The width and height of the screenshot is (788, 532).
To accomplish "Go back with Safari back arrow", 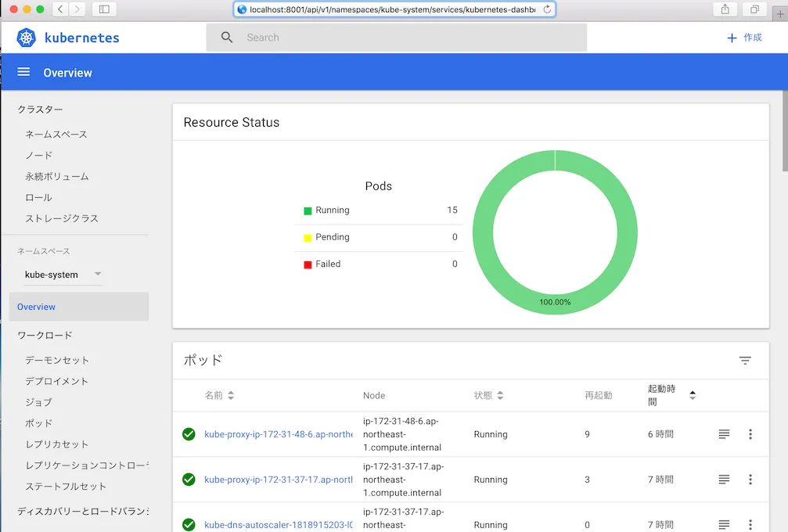I will (60, 9).
